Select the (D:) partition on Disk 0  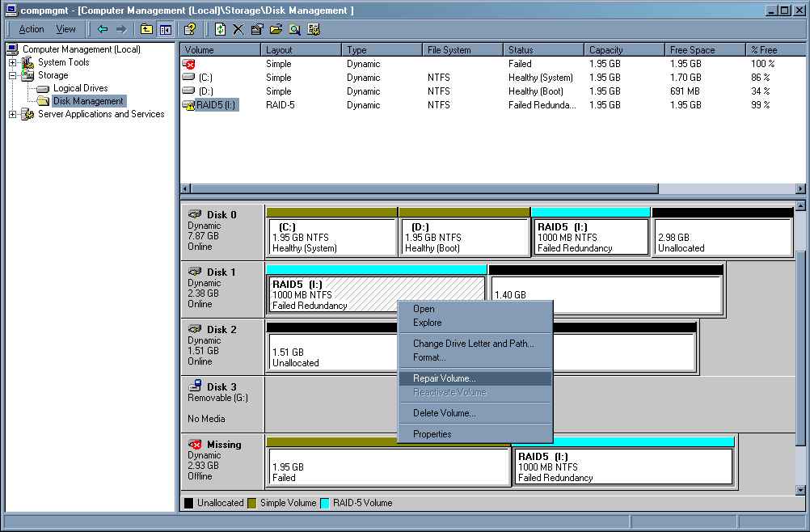point(464,232)
